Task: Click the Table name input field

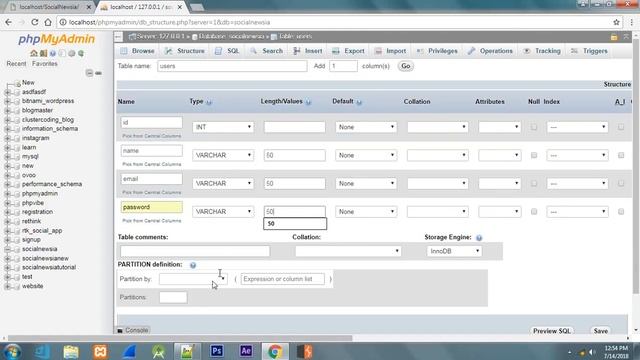Action: click(x=232, y=66)
